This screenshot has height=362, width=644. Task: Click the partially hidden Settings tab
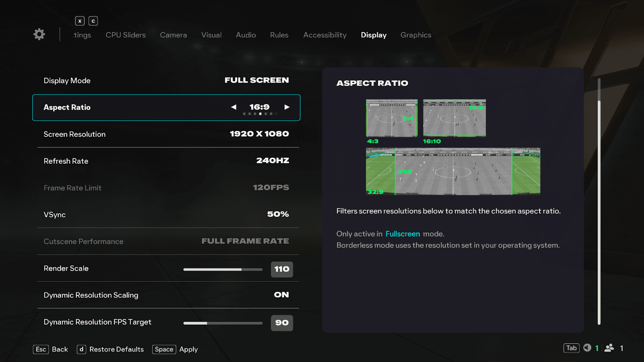83,35
